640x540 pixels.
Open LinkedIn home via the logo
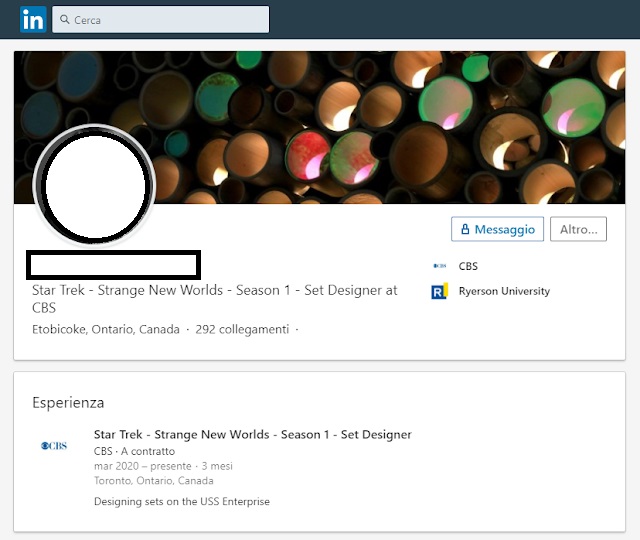pyautogui.click(x=33, y=19)
